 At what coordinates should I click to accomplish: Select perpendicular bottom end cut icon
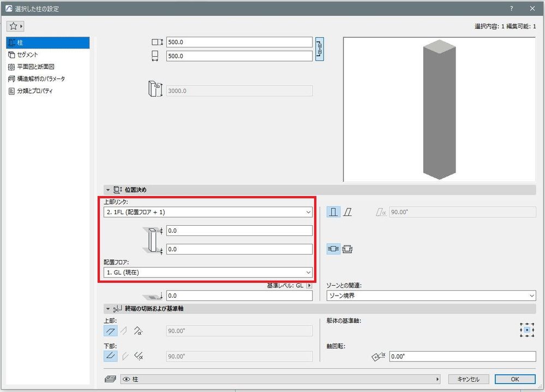(x=125, y=356)
